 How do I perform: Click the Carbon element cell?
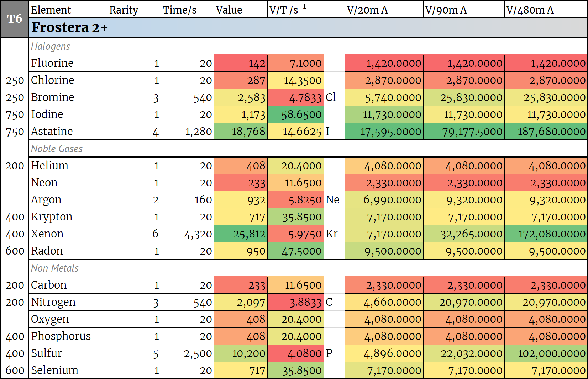(68, 285)
